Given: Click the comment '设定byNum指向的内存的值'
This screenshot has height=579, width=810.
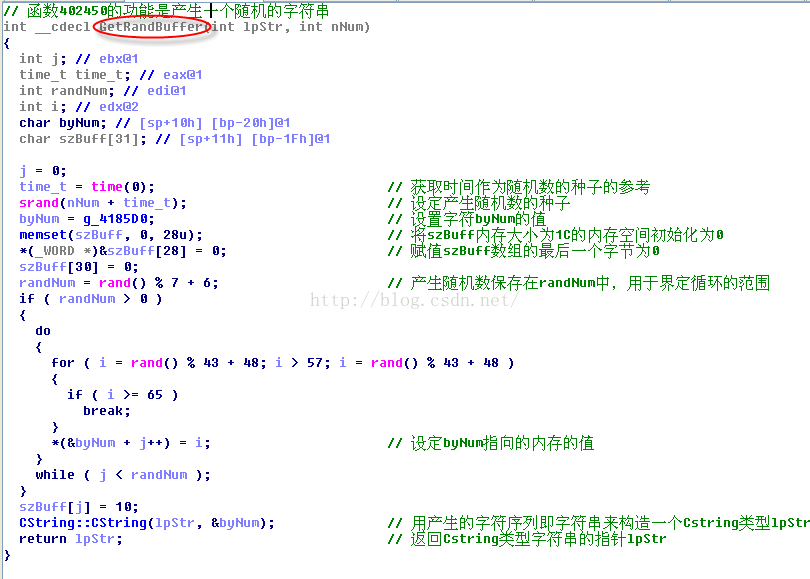Looking at the screenshot, I should tap(491, 443).
